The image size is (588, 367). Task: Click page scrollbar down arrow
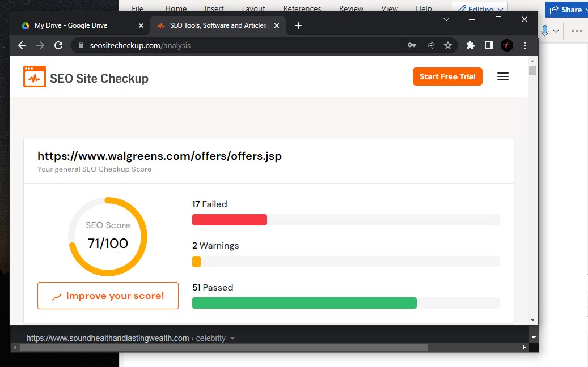(532, 320)
